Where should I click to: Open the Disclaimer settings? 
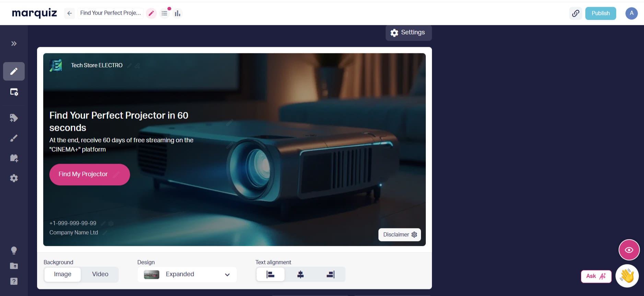(400, 235)
